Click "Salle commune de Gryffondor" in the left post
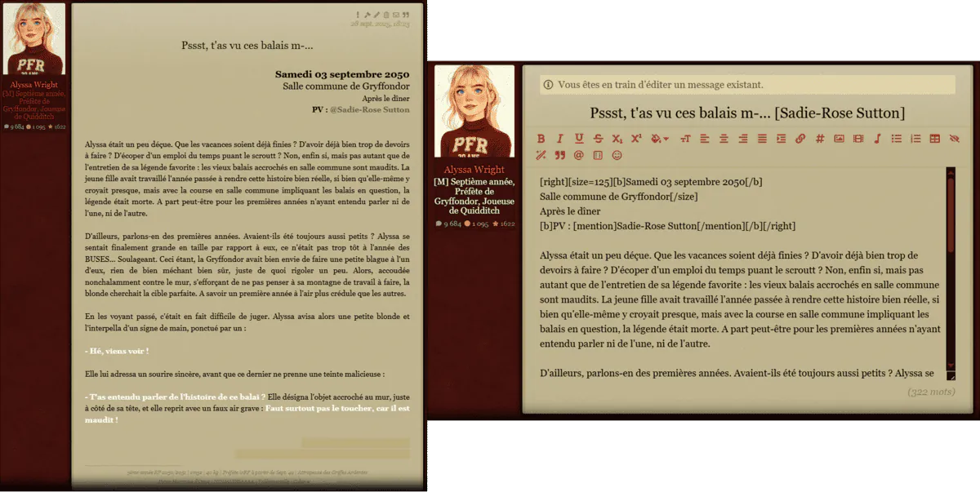The height and width of the screenshot is (492, 980). click(x=346, y=86)
